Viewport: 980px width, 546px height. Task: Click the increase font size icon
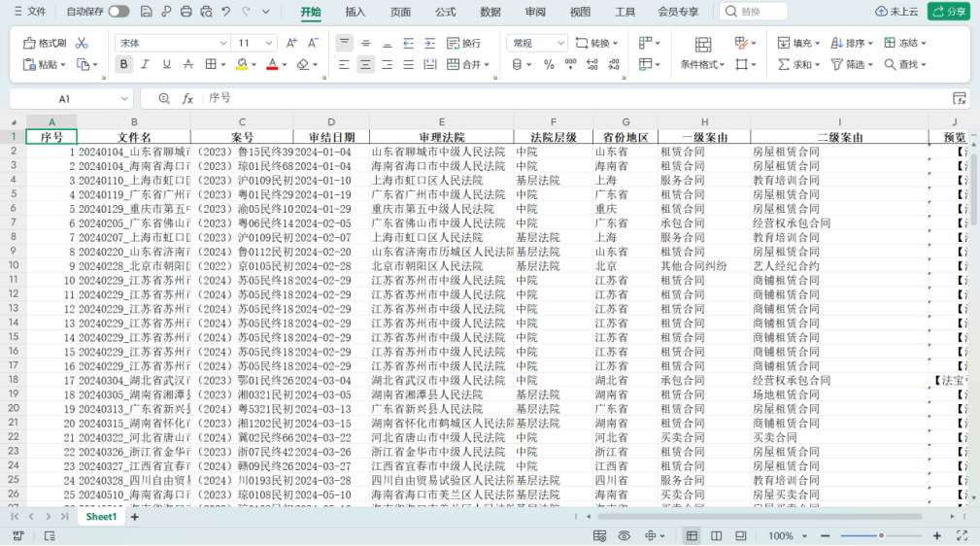click(291, 43)
